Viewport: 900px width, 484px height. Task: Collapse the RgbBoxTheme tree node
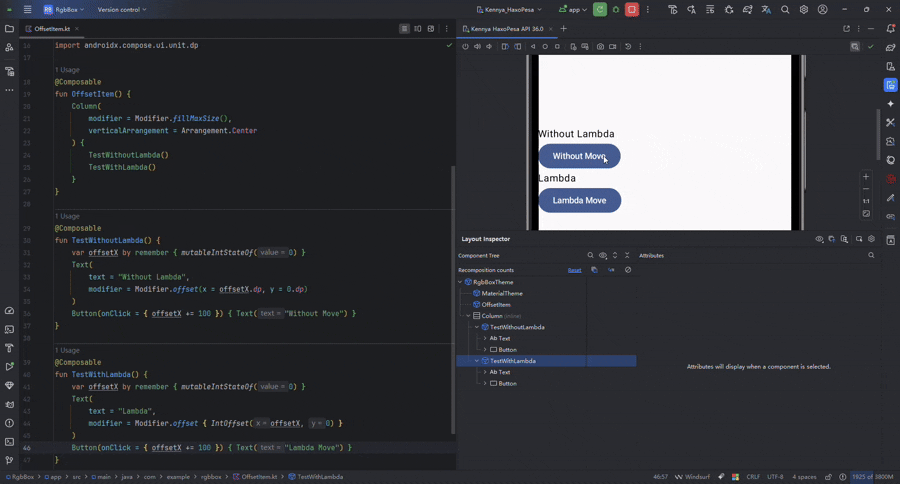coord(460,282)
